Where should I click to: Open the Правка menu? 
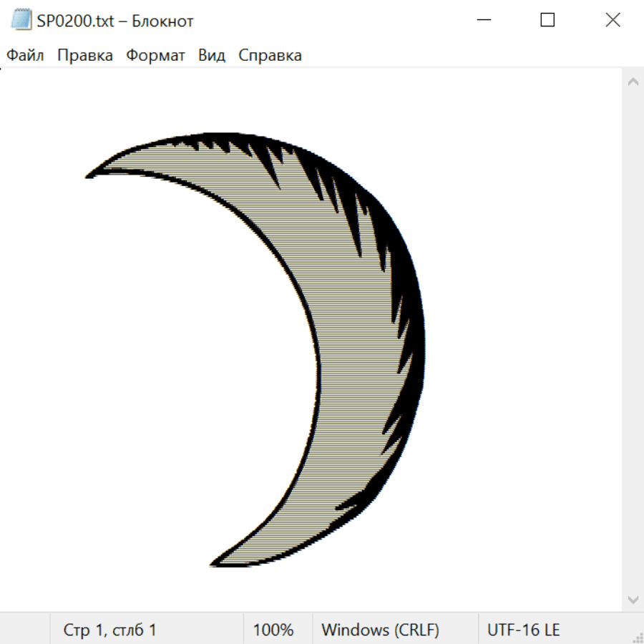coord(85,56)
